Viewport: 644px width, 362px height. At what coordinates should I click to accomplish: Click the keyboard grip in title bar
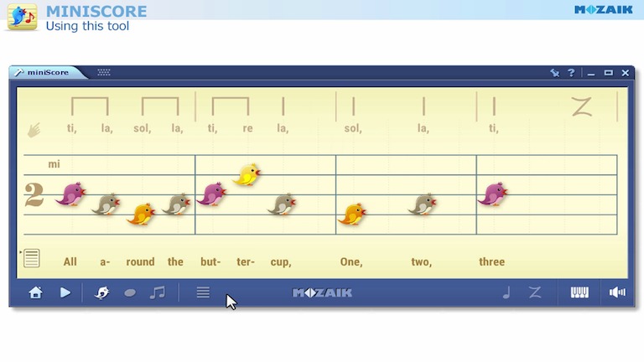click(x=104, y=72)
